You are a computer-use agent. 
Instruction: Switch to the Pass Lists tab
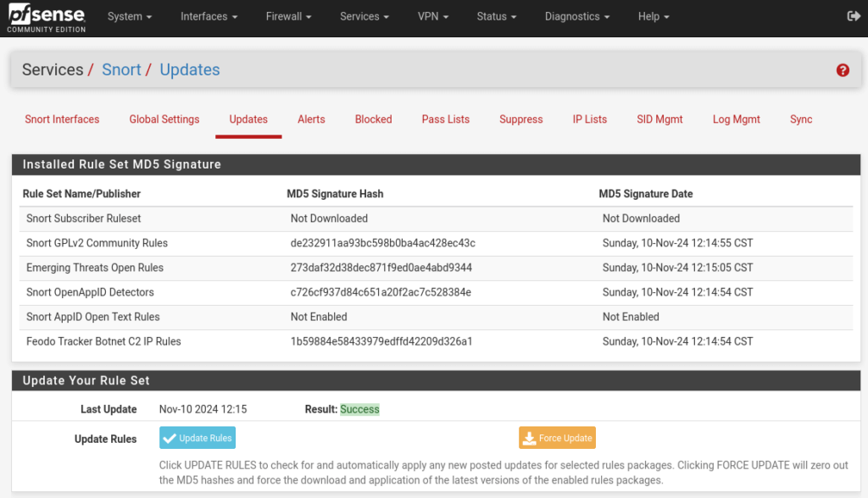click(x=446, y=119)
